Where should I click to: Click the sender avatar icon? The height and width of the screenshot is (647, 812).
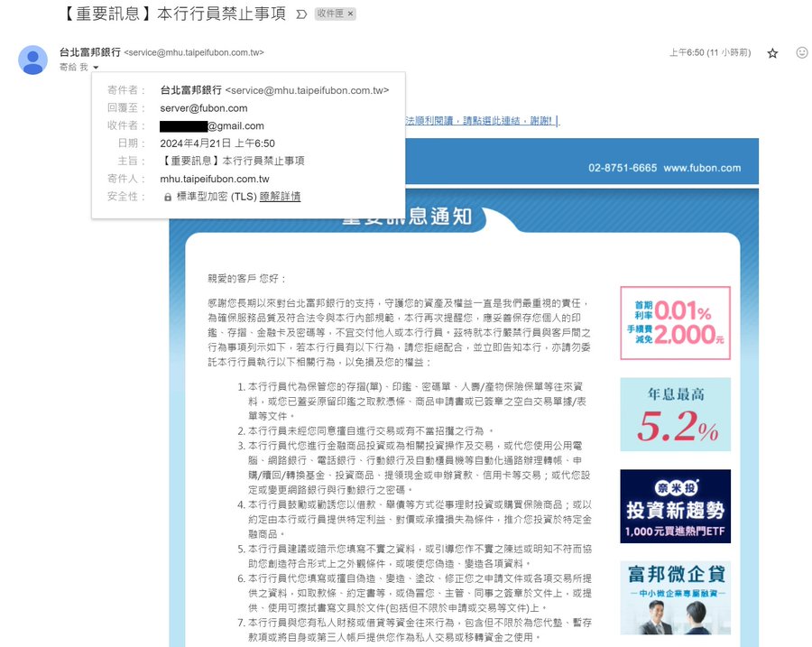click(x=32, y=60)
